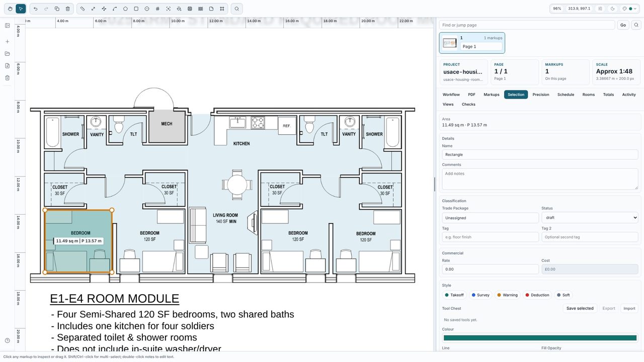The image size is (644, 362).
Task: Select the arrow pointer tool
Action: (x=21, y=9)
